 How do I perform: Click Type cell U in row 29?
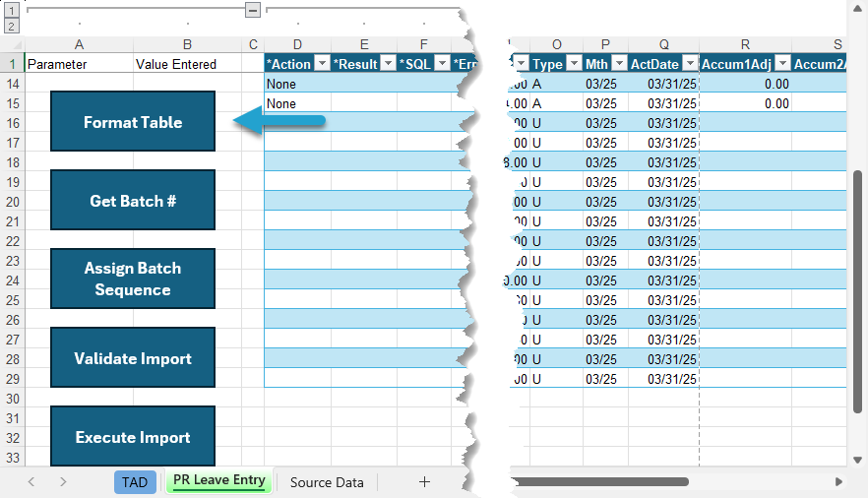coord(556,379)
